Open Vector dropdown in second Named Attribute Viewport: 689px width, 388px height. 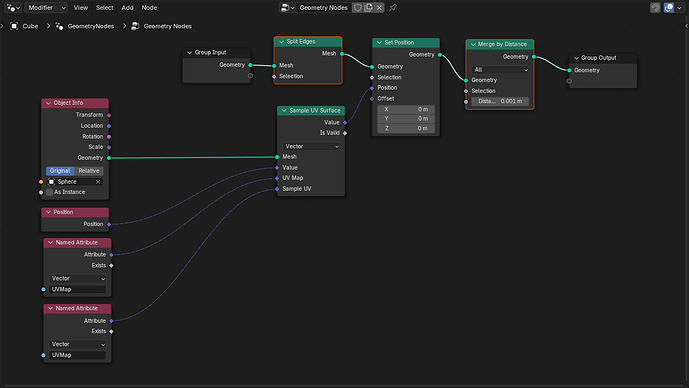click(x=77, y=344)
